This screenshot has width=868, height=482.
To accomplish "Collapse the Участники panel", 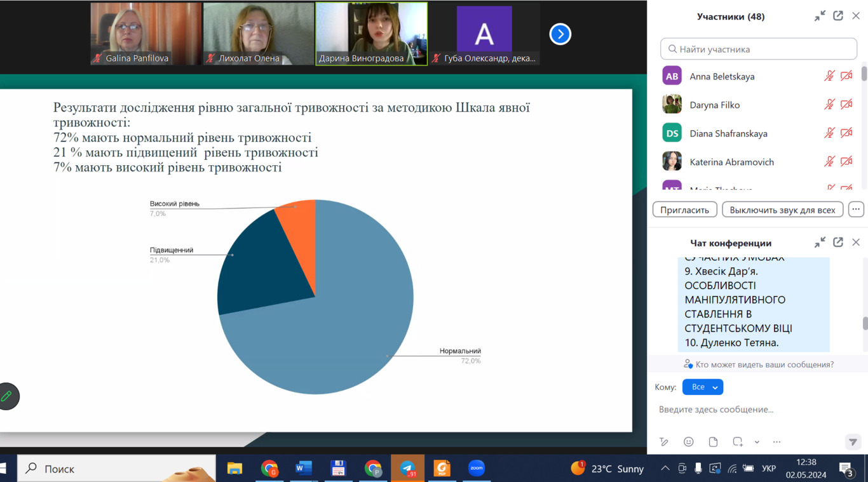I will click(x=820, y=16).
